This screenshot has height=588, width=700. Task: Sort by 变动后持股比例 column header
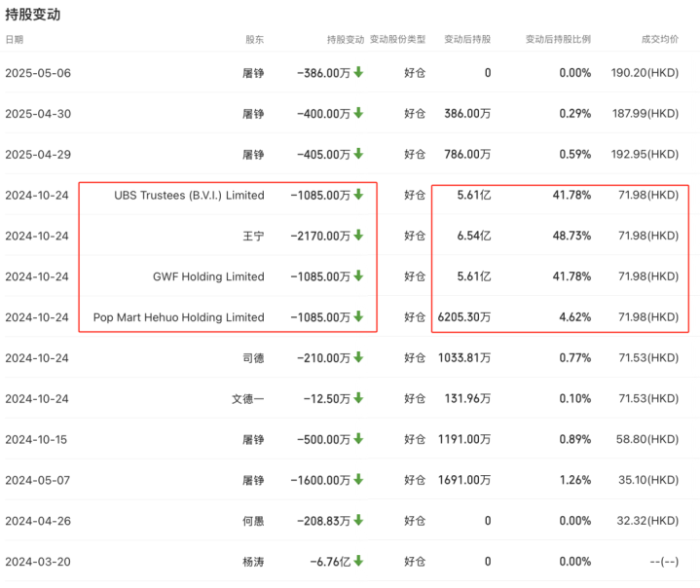[558, 40]
